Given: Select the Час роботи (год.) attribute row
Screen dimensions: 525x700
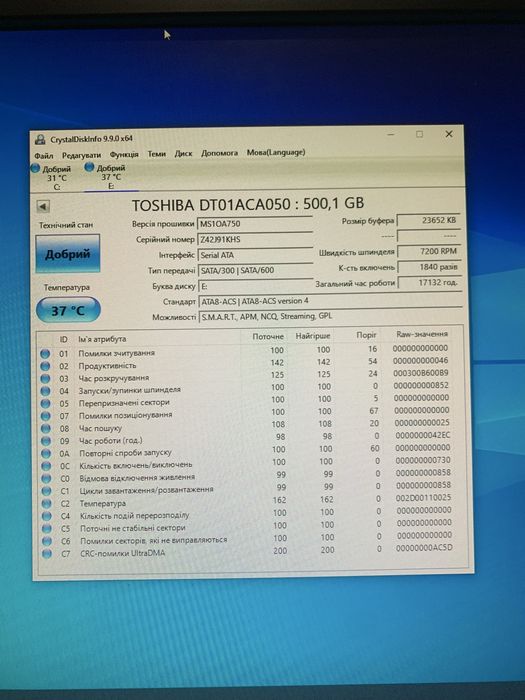Looking at the screenshot, I should click(247, 438).
